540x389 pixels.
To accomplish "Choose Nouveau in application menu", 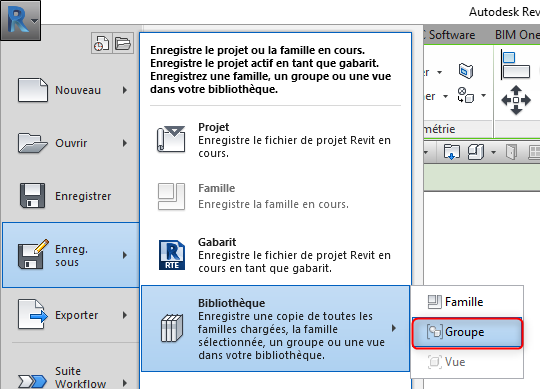I will 71,90.
